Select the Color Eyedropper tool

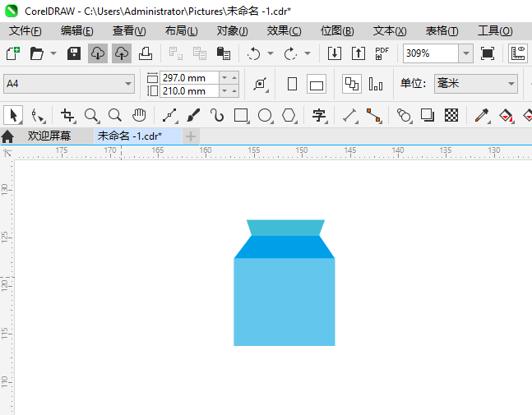[x=482, y=115]
